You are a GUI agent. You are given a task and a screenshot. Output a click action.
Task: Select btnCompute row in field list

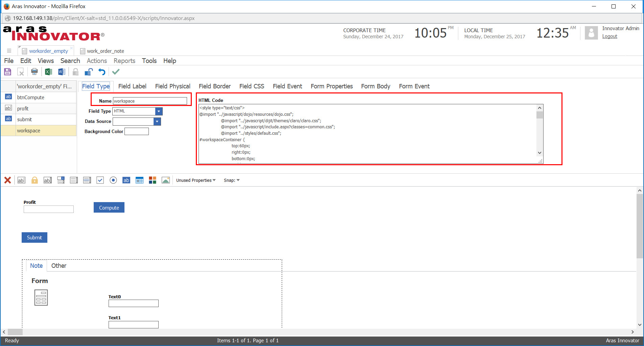[x=38, y=98]
